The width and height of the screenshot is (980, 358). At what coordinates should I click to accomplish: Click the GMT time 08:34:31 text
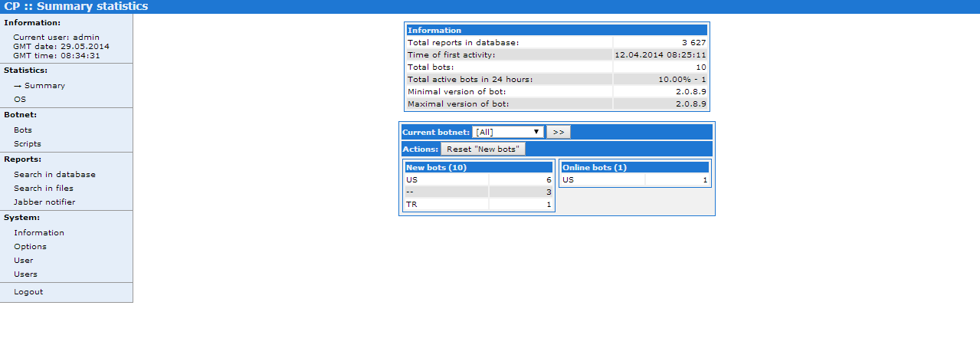(x=57, y=55)
